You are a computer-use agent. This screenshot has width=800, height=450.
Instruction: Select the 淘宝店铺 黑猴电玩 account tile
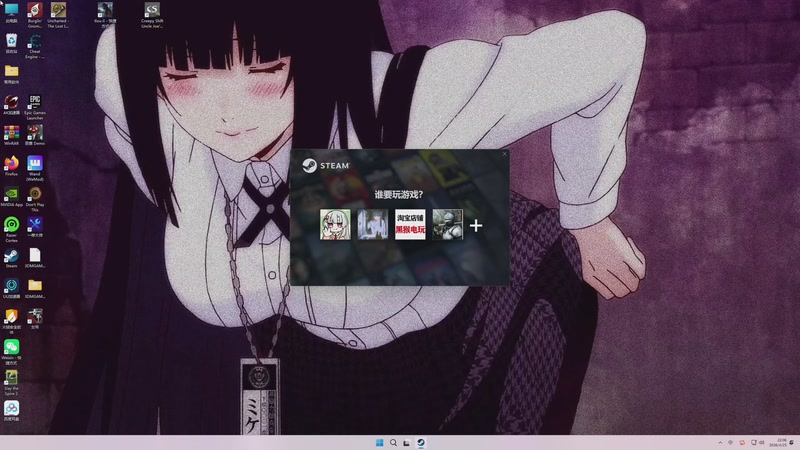410,224
